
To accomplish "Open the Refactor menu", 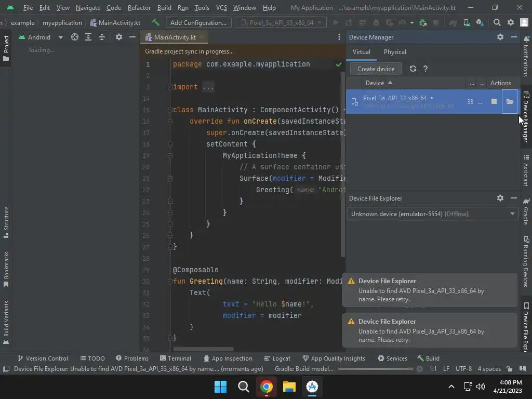I will coord(139,7).
